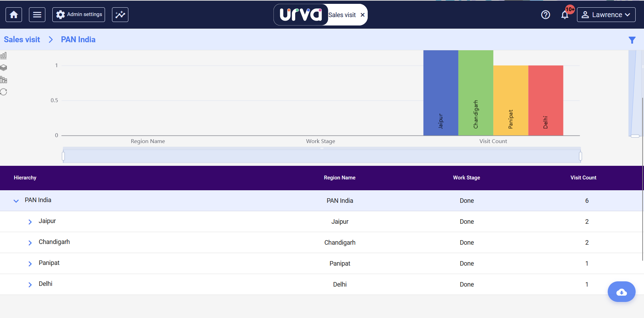Click the help question mark icon

(545, 15)
